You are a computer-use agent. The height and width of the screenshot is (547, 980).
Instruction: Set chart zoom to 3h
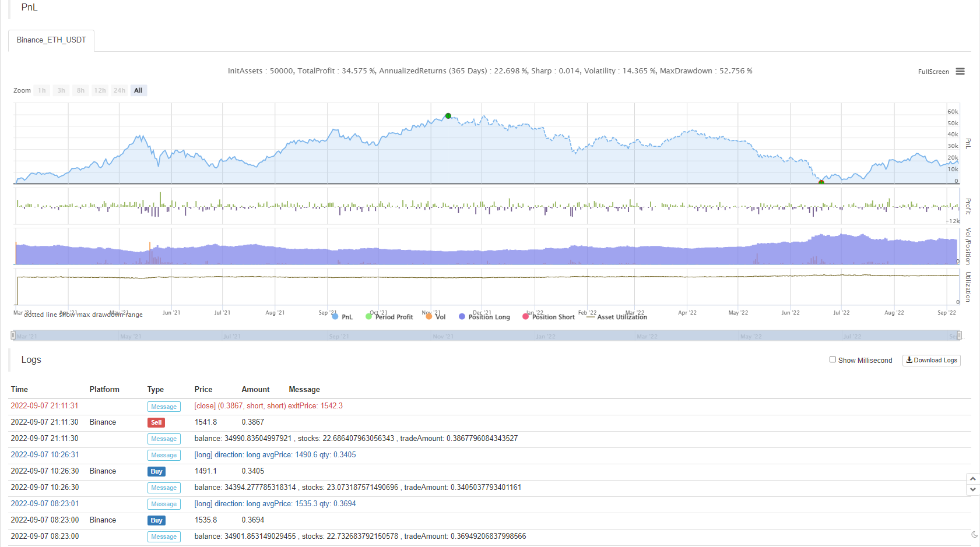[61, 90]
